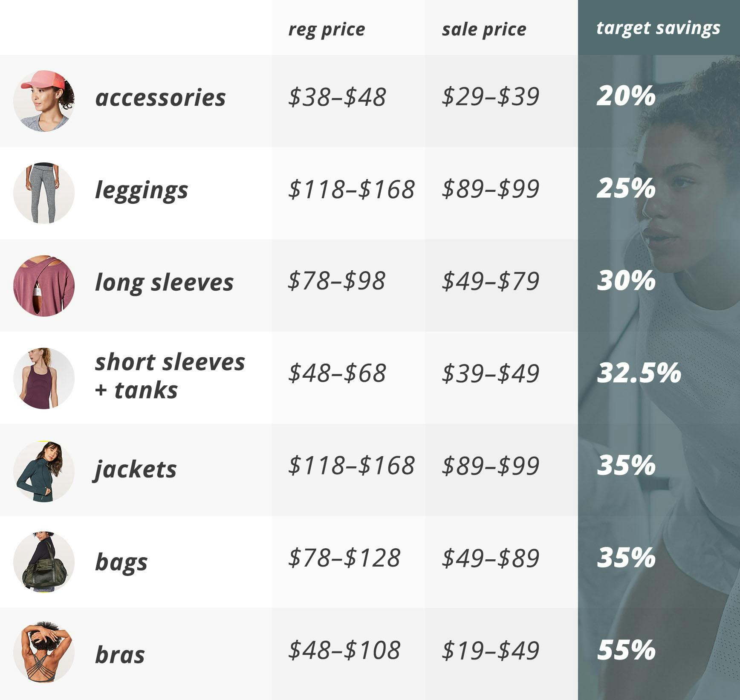This screenshot has width=740, height=700.
Task: Click the maroon tank top thumbnail
Action: pyautogui.click(x=44, y=378)
